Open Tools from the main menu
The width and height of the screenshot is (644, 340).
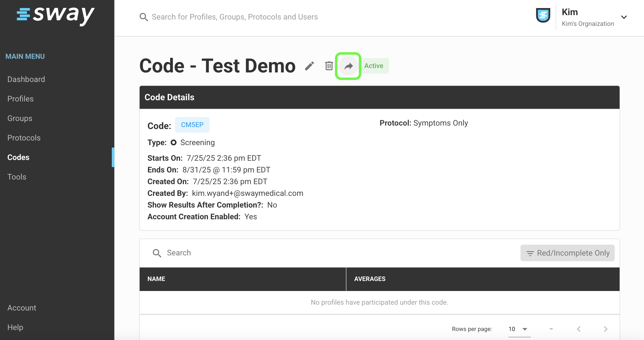[17, 177]
